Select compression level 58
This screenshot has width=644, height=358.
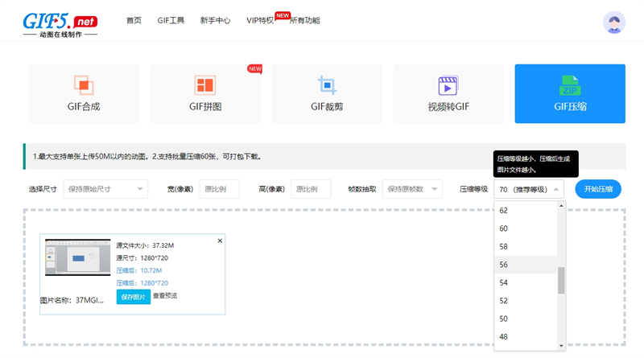(526, 246)
